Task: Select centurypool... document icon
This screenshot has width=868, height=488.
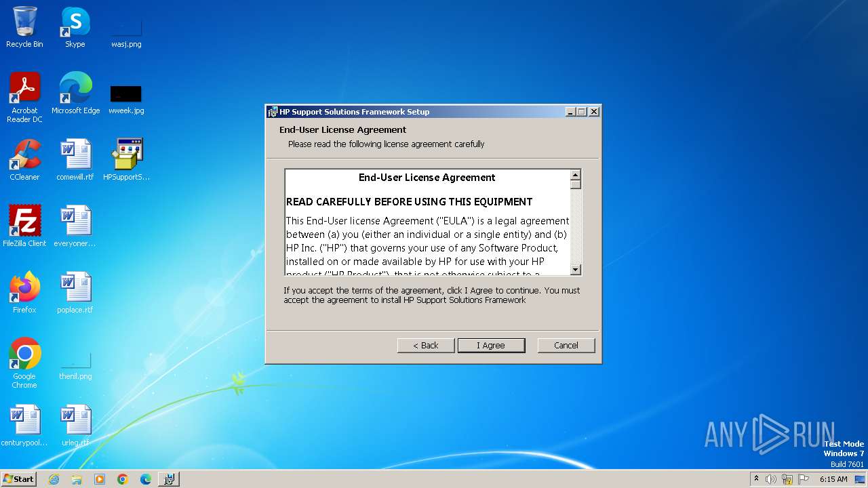Action: coord(24,425)
